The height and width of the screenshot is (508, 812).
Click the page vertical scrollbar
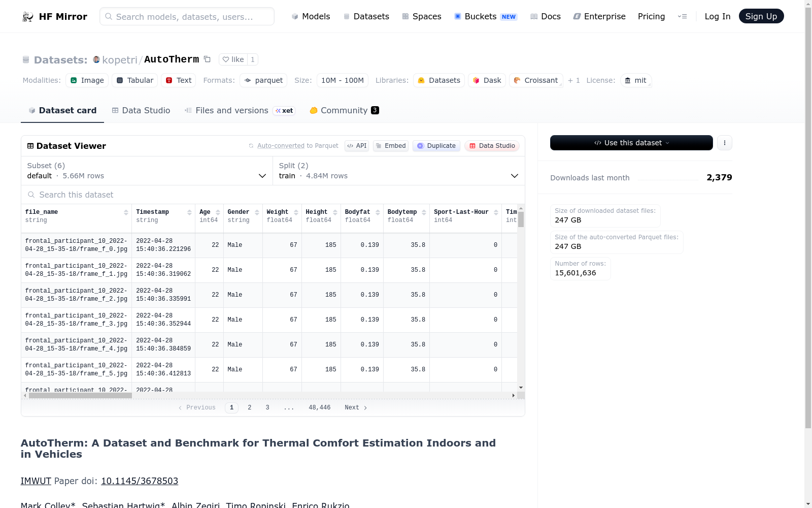click(808, 218)
